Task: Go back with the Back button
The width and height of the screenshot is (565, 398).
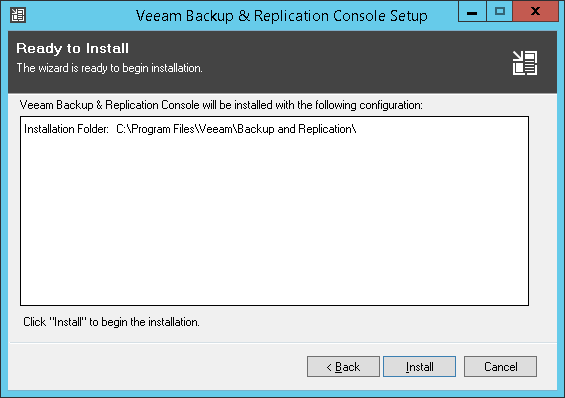Action: click(x=343, y=367)
